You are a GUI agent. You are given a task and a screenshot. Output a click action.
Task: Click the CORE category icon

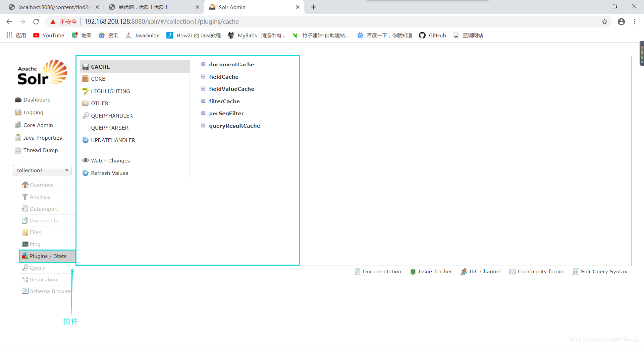pos(86,79)
